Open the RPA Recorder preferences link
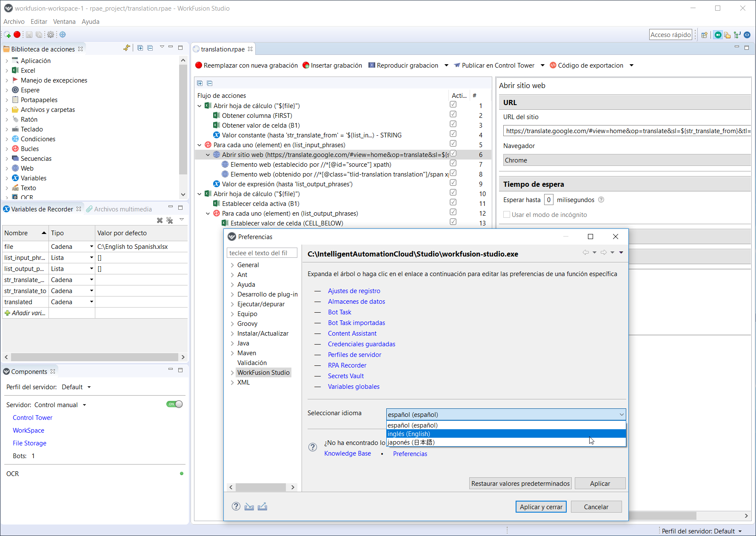Image resolution: width=756 pixels, height=536 pixels. pyautogui.click(x=347, y=365)
